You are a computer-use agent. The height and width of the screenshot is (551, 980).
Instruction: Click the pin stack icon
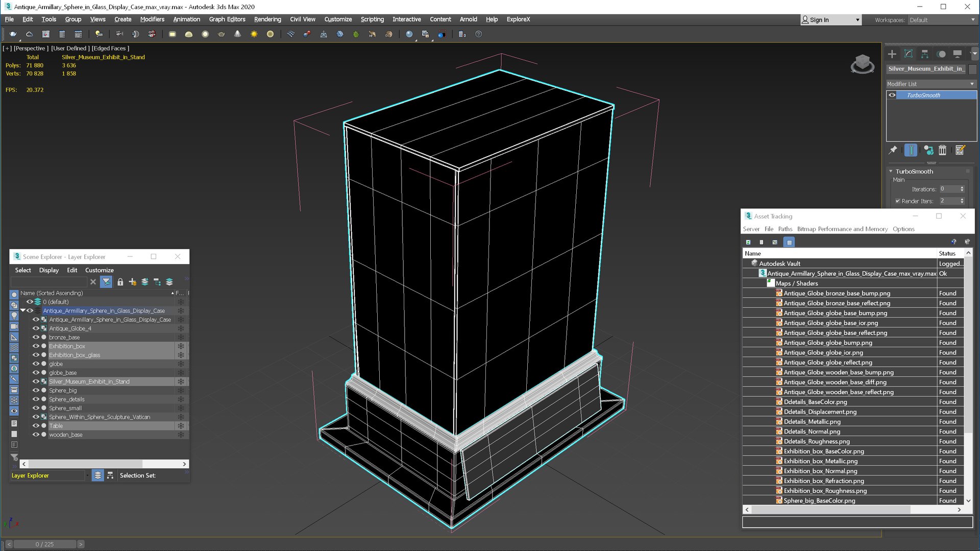pyautogui.click(x=893, y=150)
